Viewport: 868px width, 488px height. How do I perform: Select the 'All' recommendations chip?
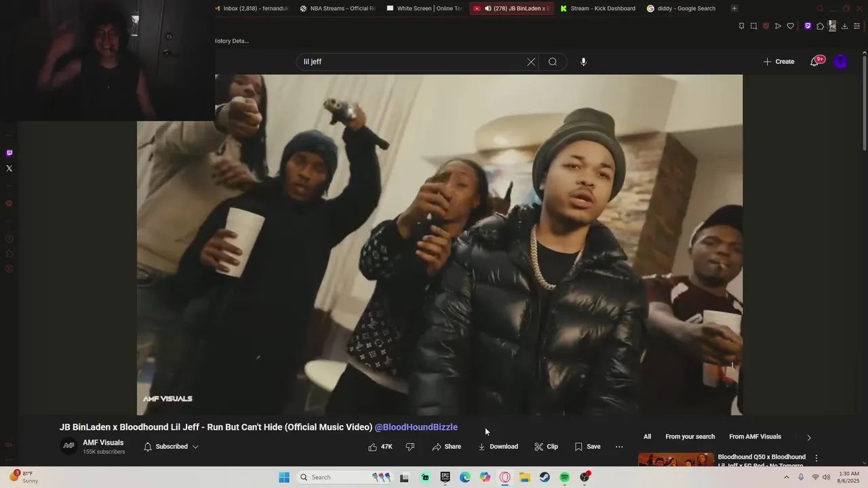point(647,436)
